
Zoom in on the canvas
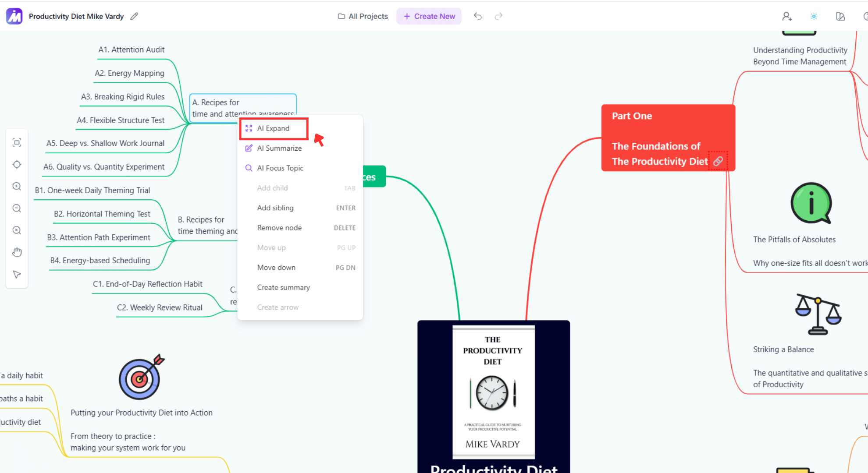tap(17, 186)
